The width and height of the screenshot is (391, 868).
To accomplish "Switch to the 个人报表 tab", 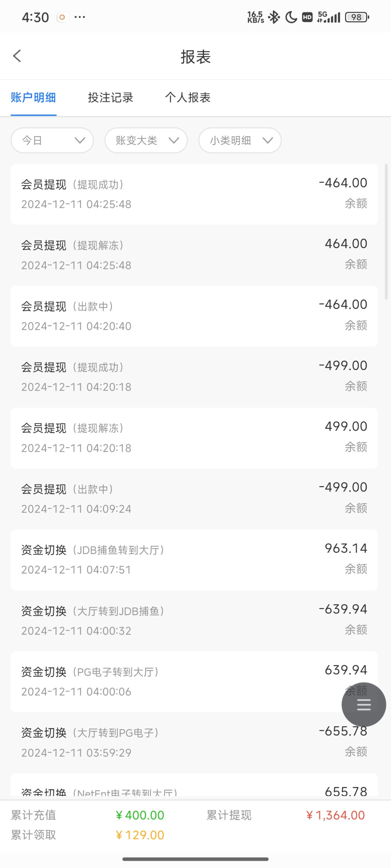I will pyautogui.click(x=188, y=98).
